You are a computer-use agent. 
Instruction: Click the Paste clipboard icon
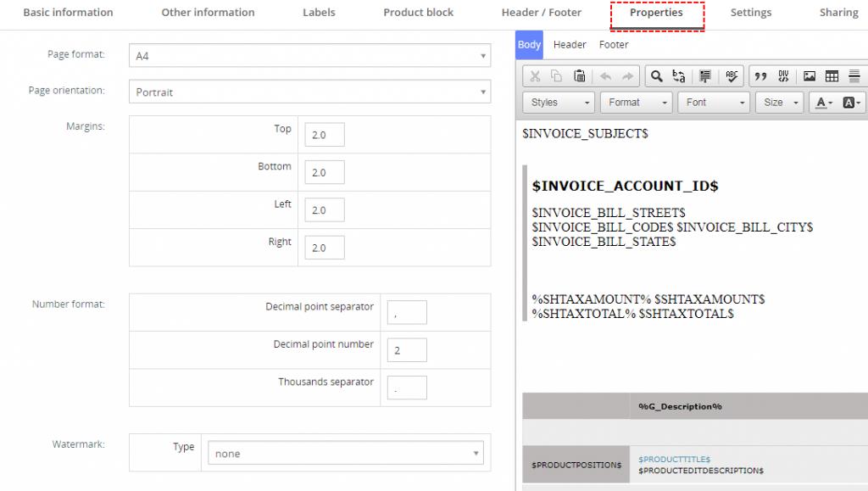coord(580,76)
